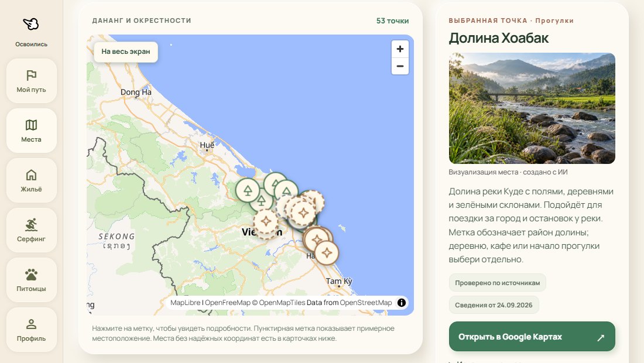Image resolution: width=644 pixels, height=363 pixels.
Task: Go to the Места map section
Action: click(x=31, y=131)
